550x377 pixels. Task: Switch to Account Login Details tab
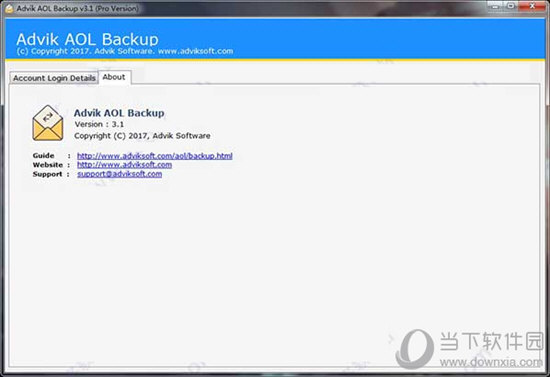(x=54, y=78)
